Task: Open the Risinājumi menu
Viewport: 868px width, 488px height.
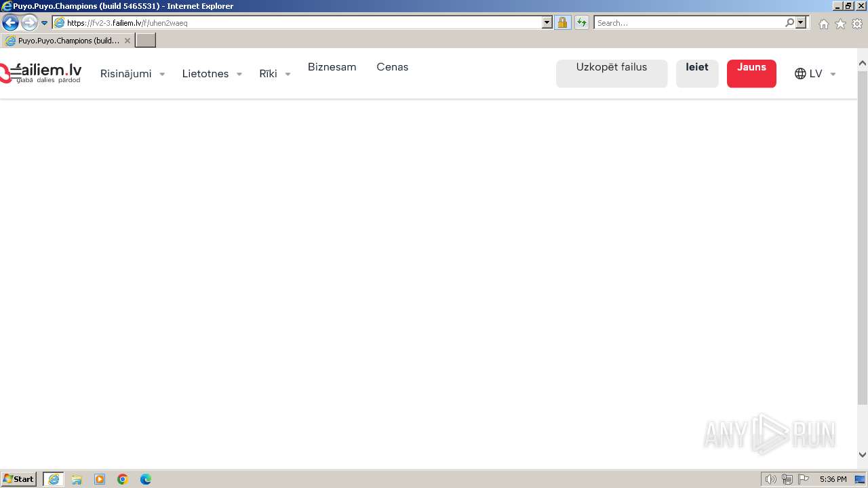Action: click(125, 73)
